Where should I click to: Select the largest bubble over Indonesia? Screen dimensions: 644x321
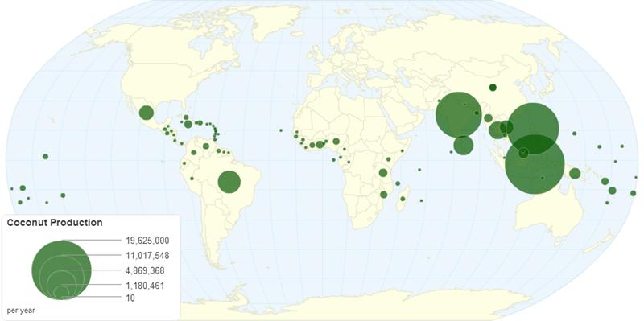point(535,164)
